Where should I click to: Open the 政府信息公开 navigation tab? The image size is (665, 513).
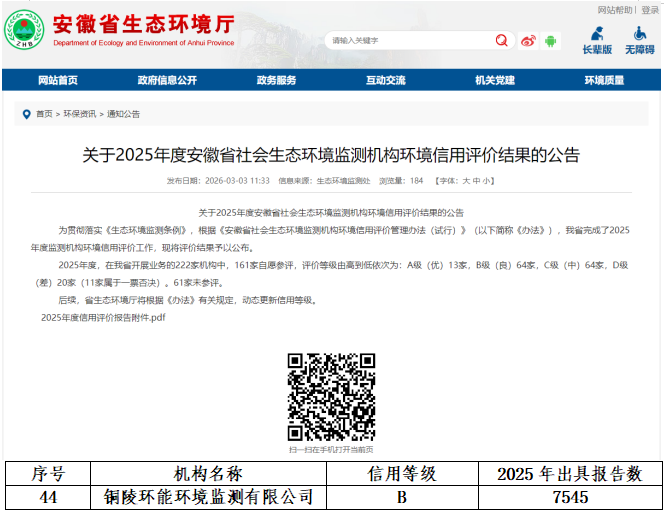[167, 80]
